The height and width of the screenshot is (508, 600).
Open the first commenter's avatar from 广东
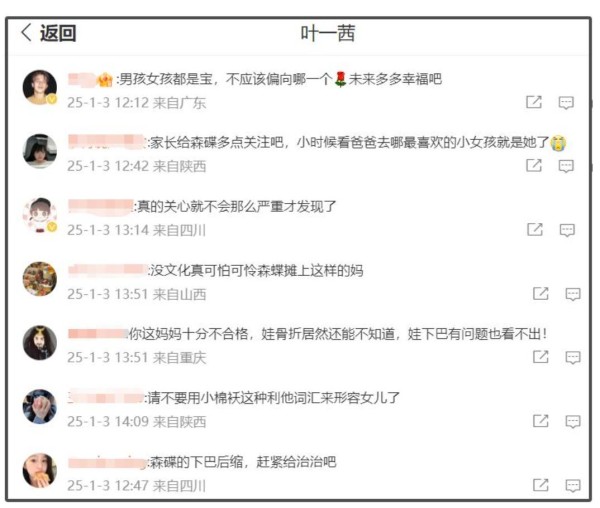[40, 87]
